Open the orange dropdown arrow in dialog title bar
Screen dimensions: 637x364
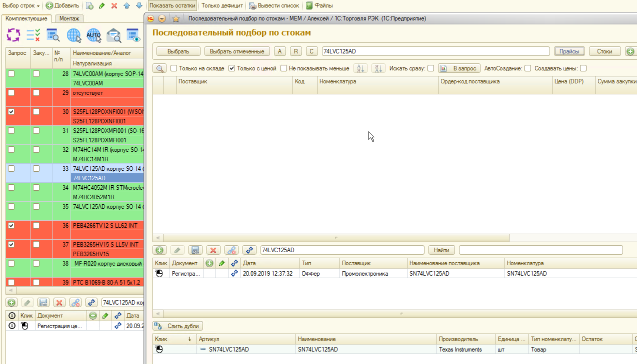point(162,18)
